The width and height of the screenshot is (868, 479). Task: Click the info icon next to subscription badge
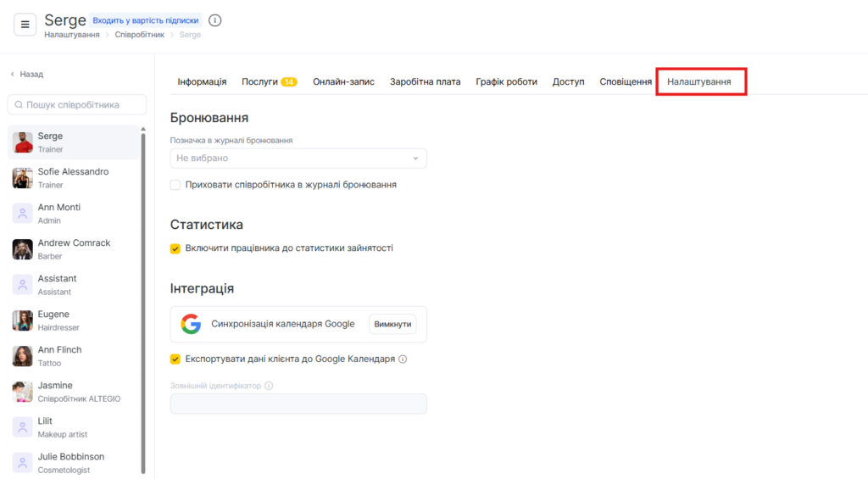(214, 20)
